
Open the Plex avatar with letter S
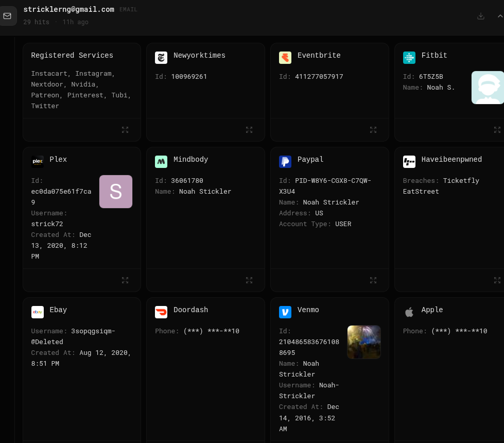[116, 192]
